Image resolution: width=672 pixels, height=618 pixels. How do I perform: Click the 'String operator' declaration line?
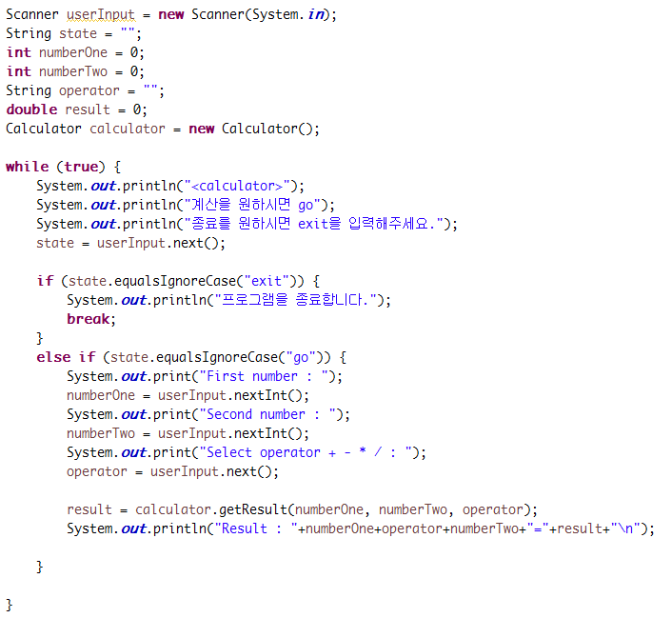tap(85, 90)
